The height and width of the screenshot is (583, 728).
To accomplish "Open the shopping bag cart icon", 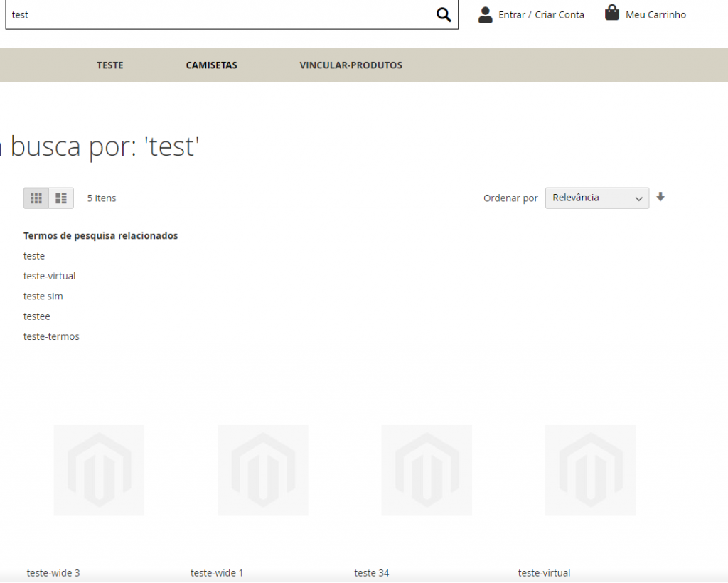I will coord(612,13).
